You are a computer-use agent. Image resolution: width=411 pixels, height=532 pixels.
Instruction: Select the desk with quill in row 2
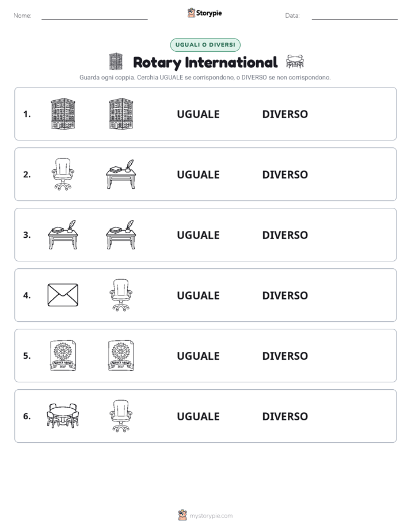[x=121, y=174]
